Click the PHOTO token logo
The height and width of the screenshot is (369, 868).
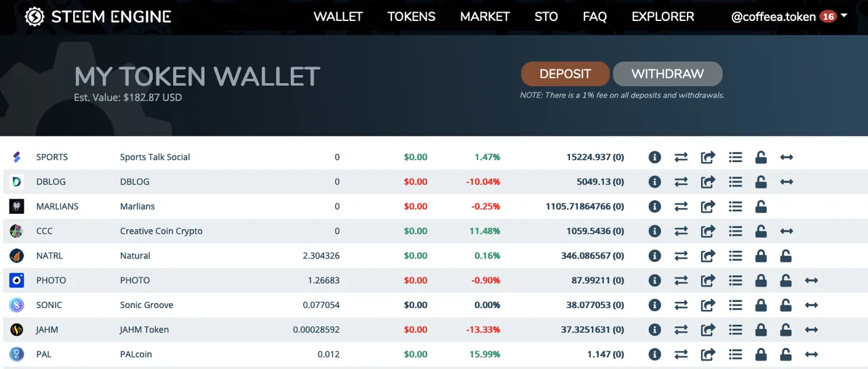coord(17,280)
